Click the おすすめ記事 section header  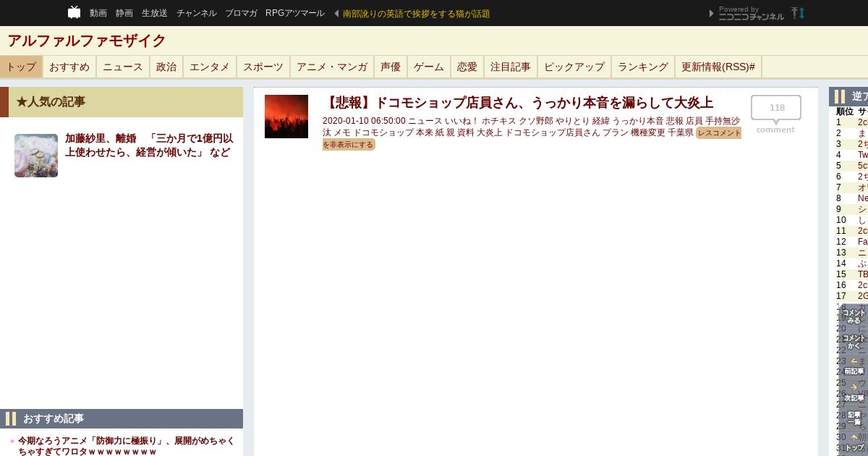[x=122, y=418]
